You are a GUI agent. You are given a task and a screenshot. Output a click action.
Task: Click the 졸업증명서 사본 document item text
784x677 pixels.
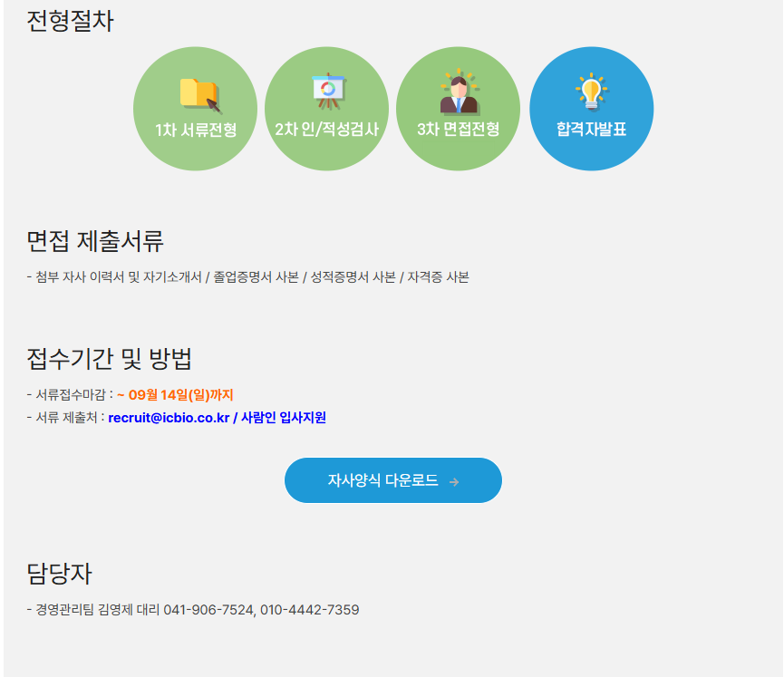click(256, 277)
